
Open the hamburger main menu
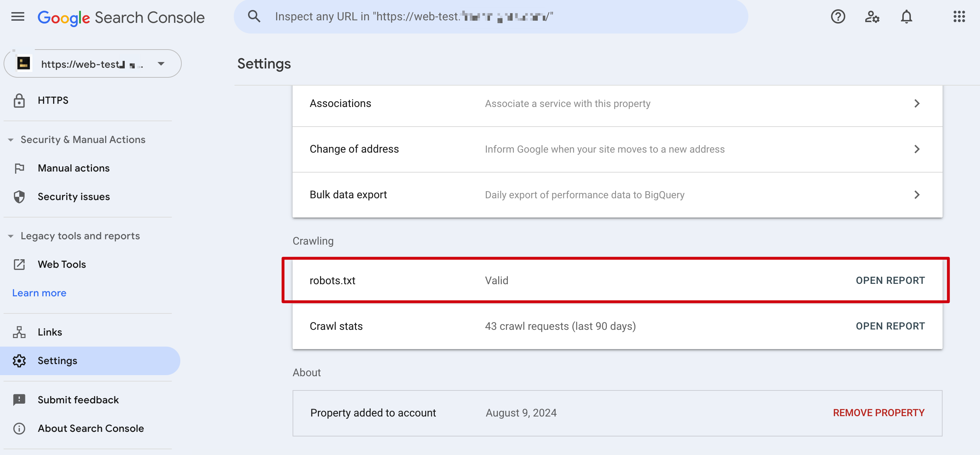tap(17, 17)
